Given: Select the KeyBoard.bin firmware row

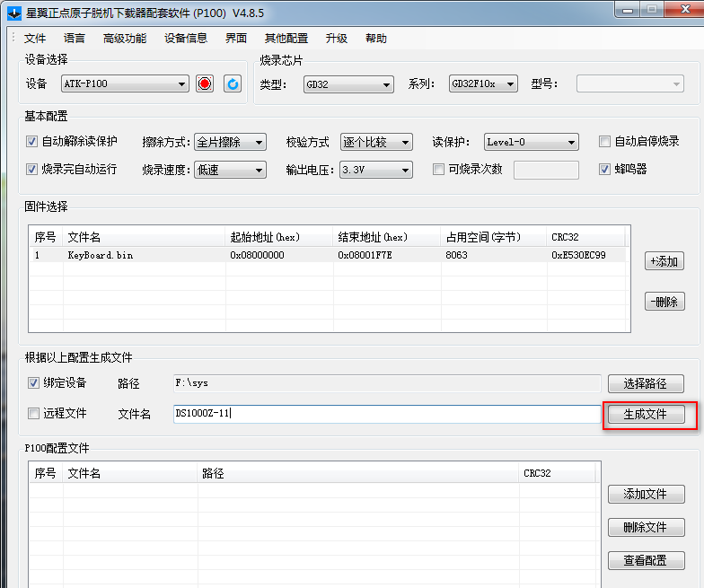Looking at the screenshot, I should point(328,255).
